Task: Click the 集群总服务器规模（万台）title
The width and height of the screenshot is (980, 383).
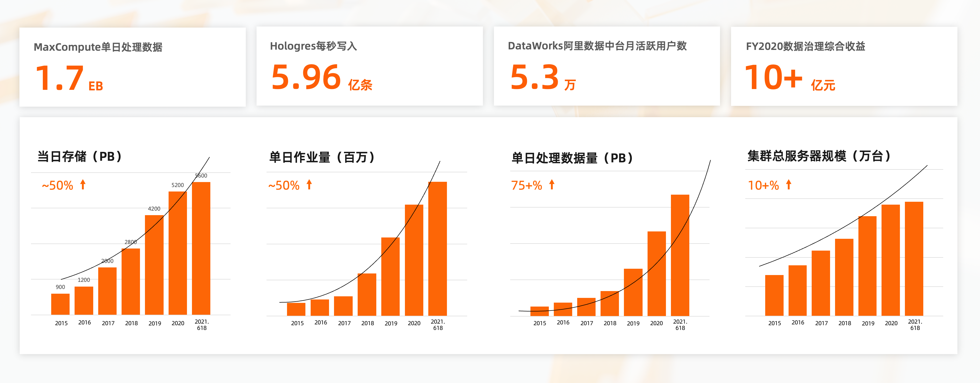Action: point(819,156)
